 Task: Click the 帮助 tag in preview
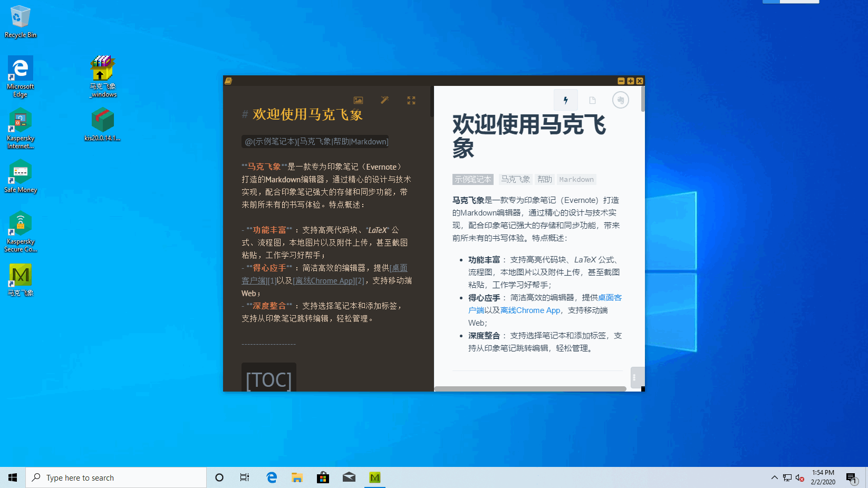[x=545, y=180]
